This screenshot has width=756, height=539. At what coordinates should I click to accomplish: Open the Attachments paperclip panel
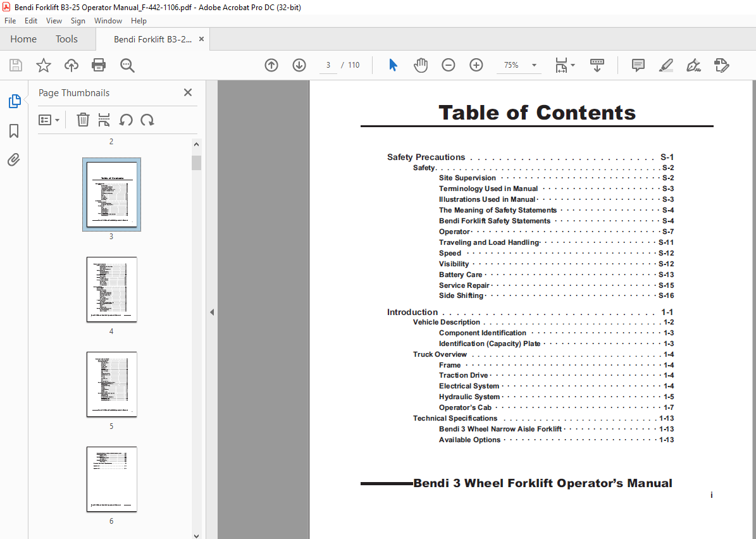point(14,159)
